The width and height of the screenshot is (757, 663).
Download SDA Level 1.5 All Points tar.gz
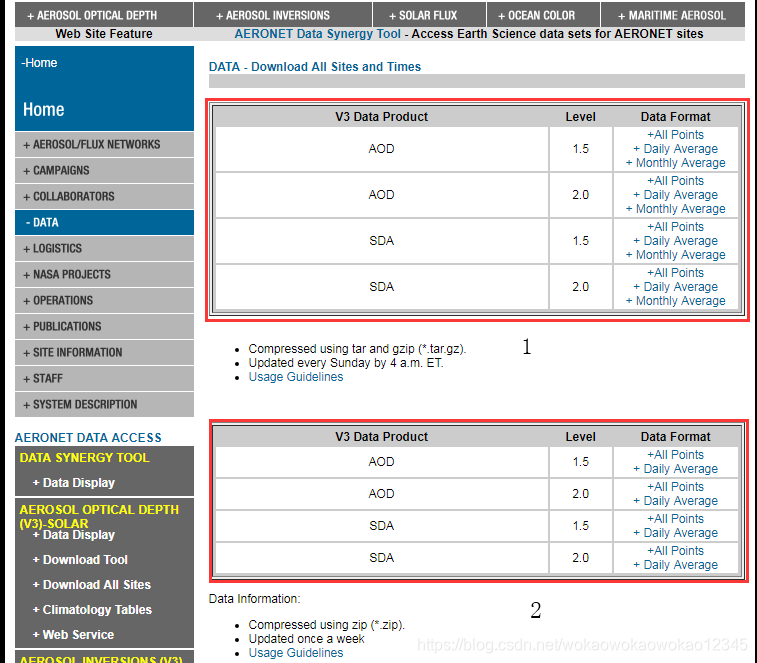(x=675, y=226)
